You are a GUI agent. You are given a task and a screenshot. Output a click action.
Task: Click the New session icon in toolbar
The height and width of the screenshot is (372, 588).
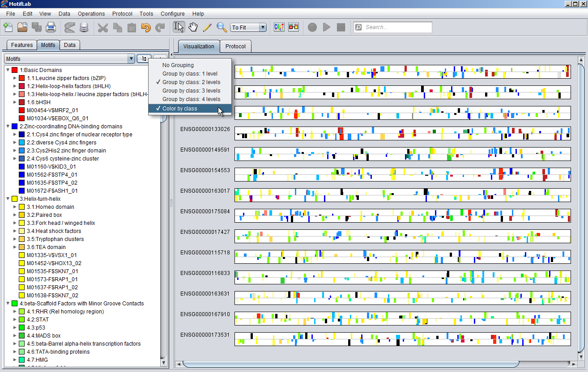click(8, 27)
